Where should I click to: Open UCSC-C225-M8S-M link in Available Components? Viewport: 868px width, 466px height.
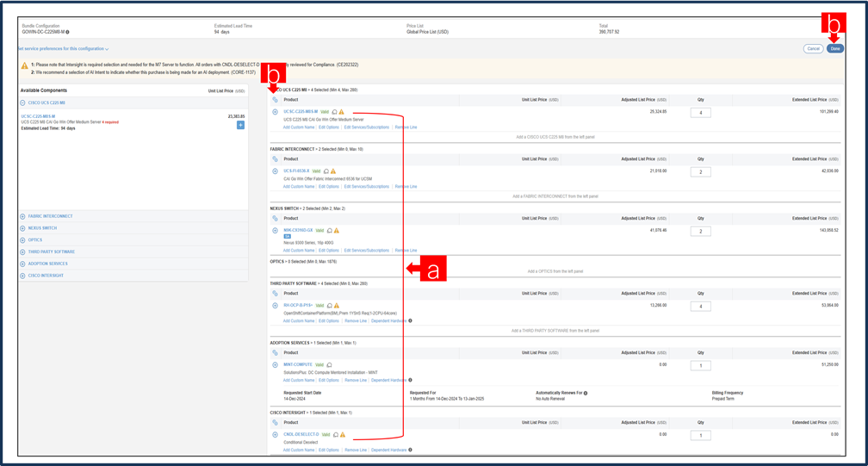[x=38, y=117]
